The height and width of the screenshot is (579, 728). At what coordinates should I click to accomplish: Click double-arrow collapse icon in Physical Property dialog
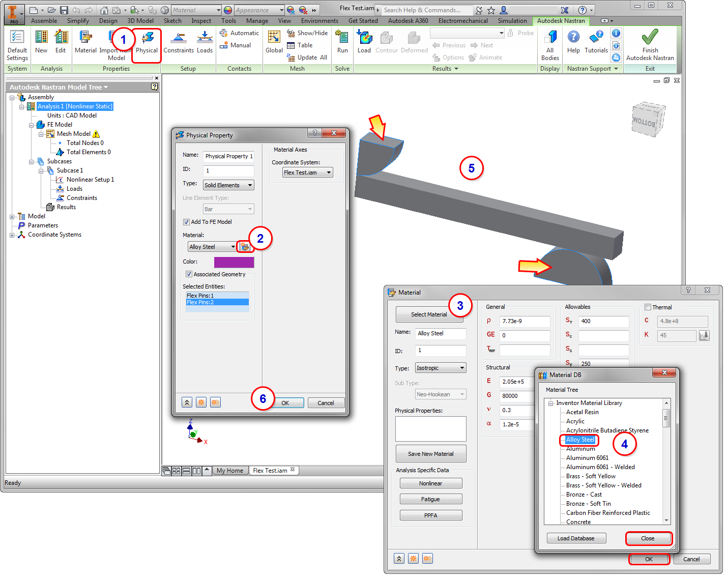[187, 402]
